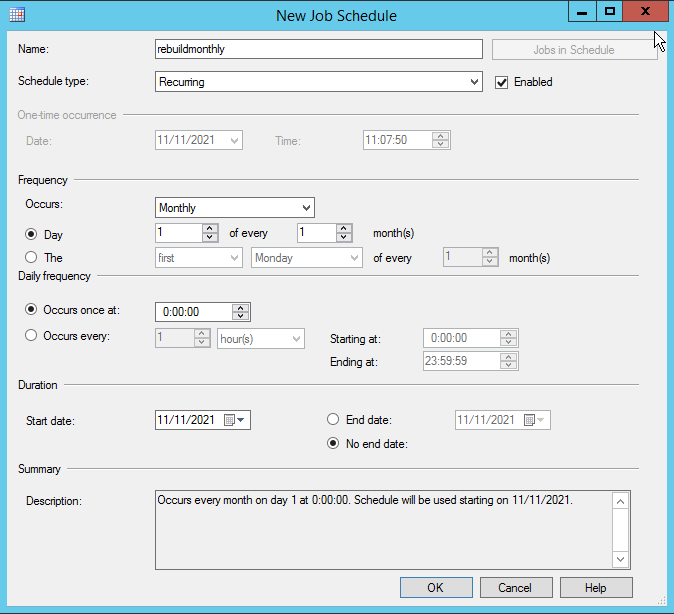This screenshot has height=614, width=674.
Task: Select the The radio button option
Action: click(31, 257)
